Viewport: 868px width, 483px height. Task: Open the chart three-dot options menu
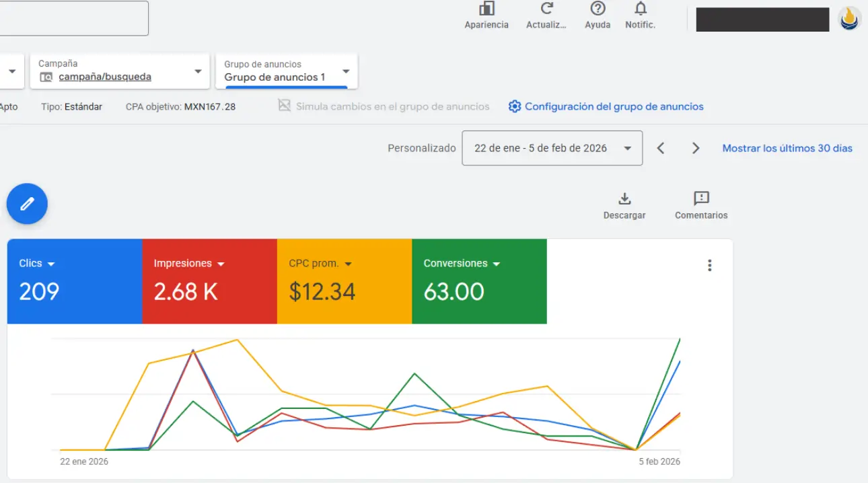tap(709, 266)
